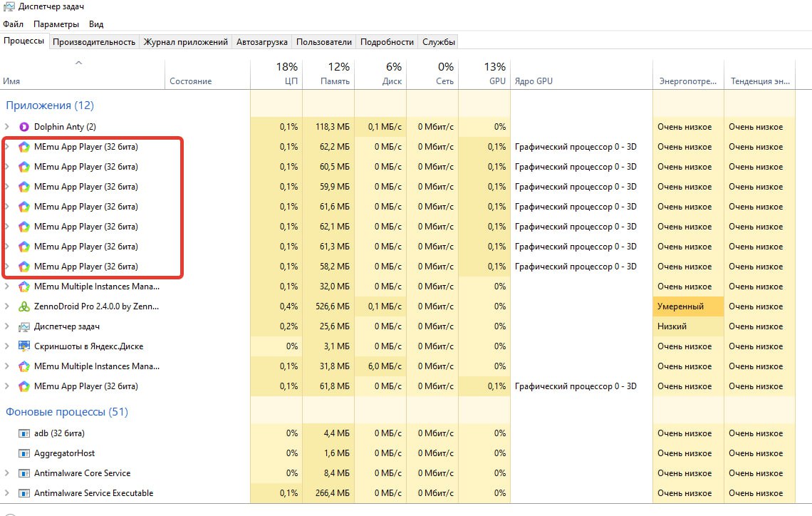Switch to the Пользователи tab
This screenshot has width=812, height=516.
(x=323, y=42)
